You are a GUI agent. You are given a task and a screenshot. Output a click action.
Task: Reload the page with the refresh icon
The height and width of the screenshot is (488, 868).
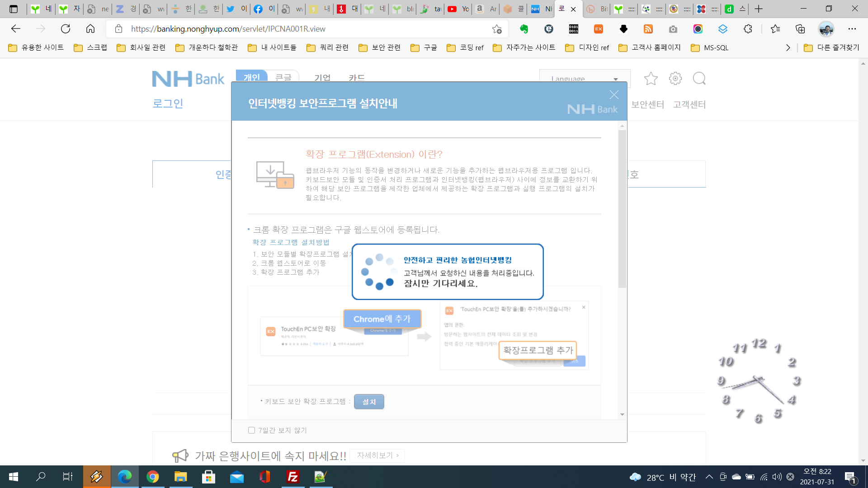[x=66, y=29]
